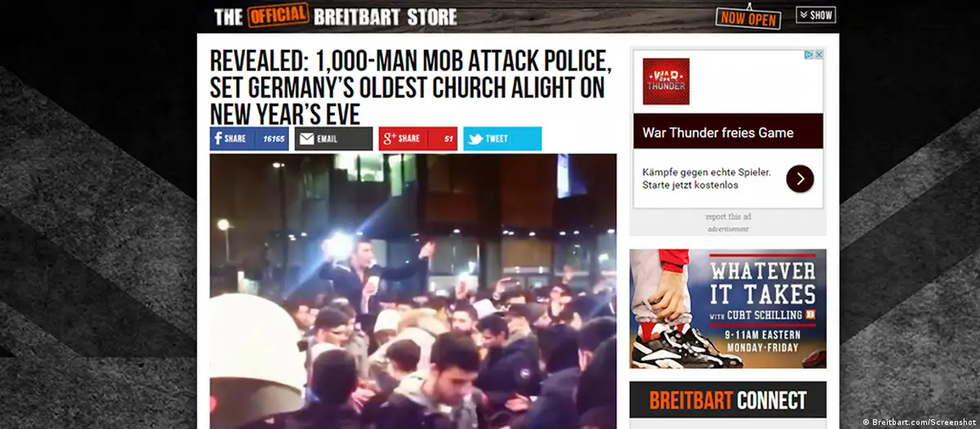
Task: Click the Kämpfe gegen echte Spieler ad text
Action: [706, 179]
